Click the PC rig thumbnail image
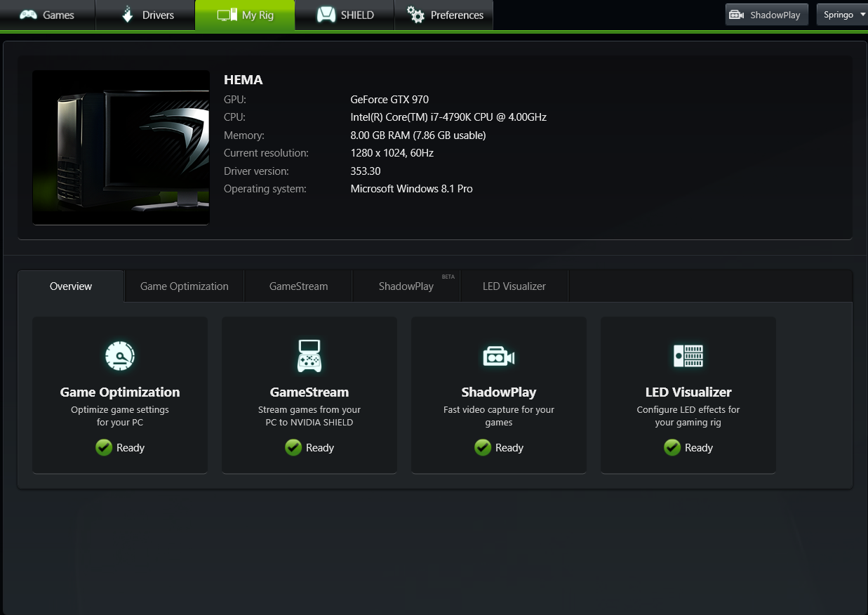 (121, 147)
